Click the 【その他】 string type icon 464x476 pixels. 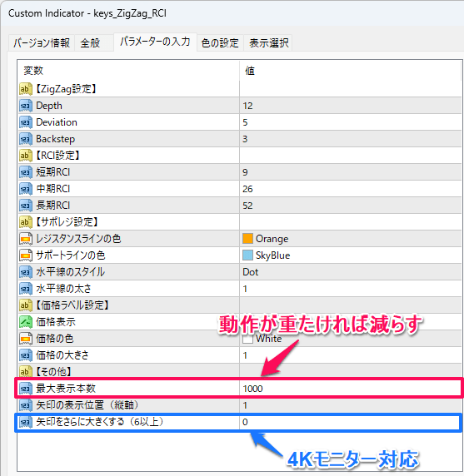tap(26, 372)
